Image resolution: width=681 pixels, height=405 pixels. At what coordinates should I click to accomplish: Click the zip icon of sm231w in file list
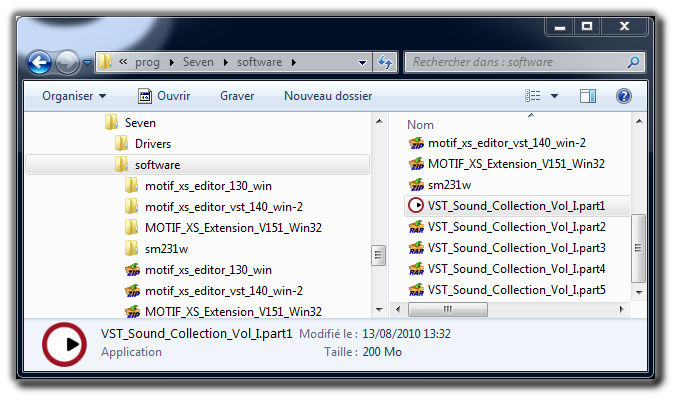pos(417,185)
